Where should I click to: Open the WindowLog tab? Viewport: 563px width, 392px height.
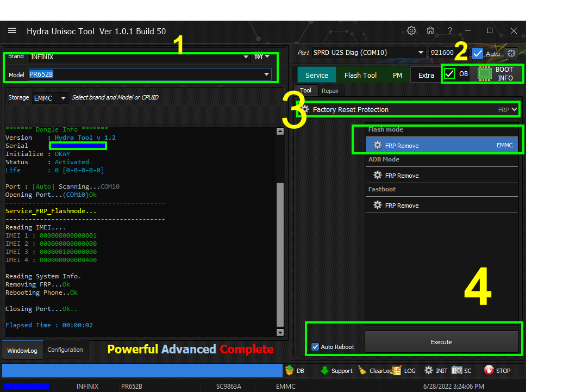[x=22, y=350]
